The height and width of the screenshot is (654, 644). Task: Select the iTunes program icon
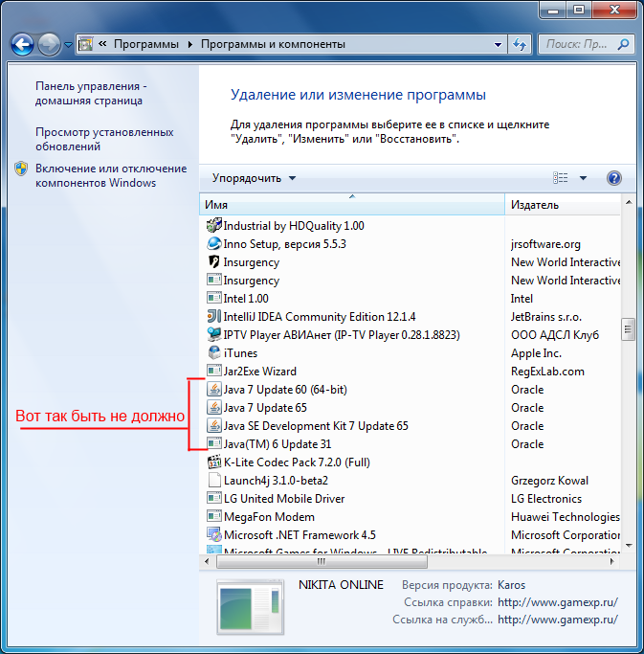213,353
